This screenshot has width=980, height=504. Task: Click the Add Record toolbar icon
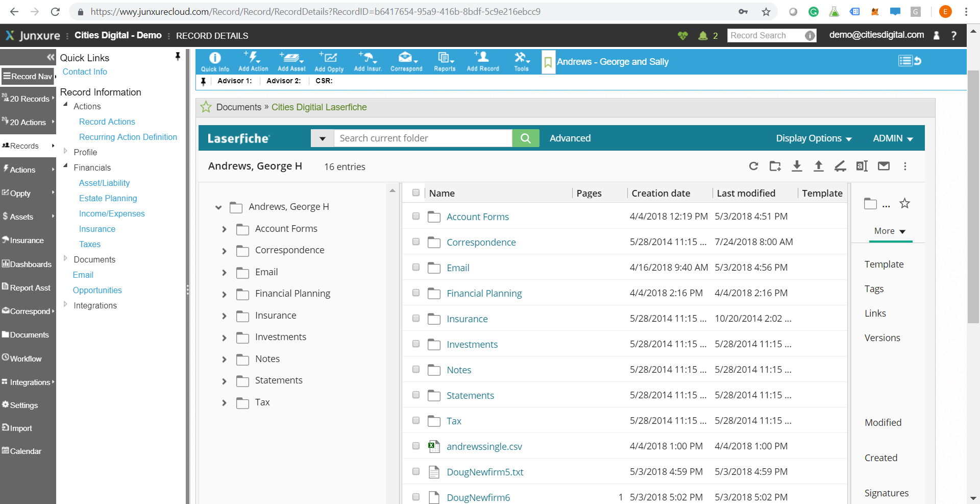483,62
